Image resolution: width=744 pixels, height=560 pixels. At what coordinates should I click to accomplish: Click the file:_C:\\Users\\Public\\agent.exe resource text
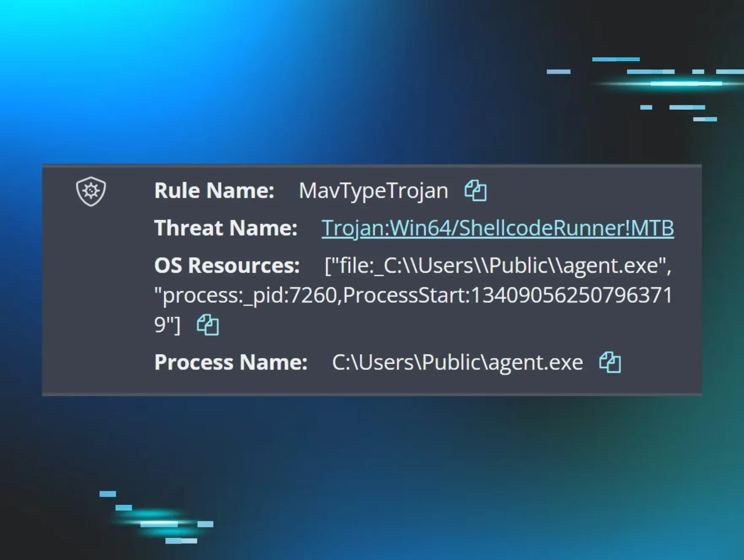498,266
